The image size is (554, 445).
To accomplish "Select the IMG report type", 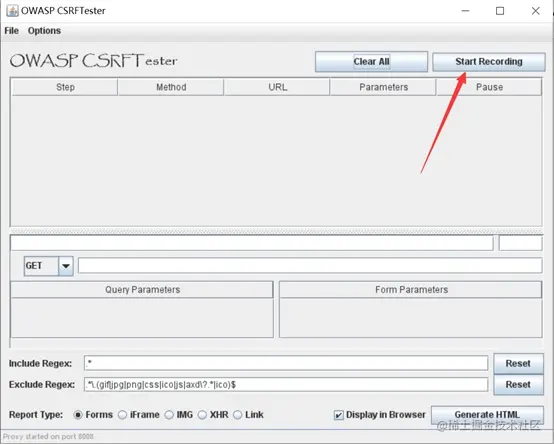I will pos(178,415).
